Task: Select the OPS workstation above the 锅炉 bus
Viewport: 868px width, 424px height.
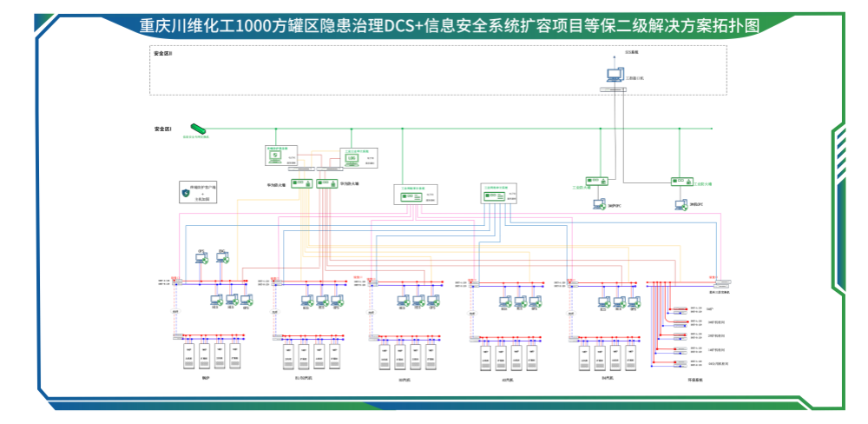Action: tap(200, 257)
